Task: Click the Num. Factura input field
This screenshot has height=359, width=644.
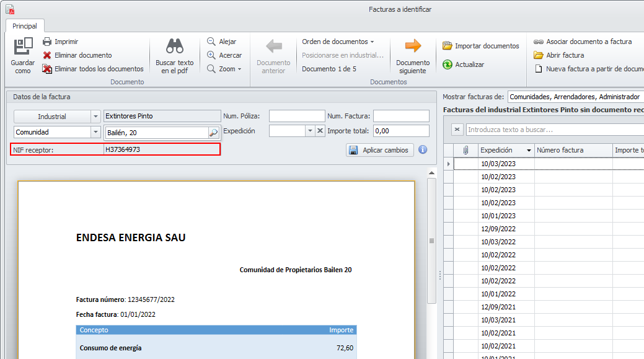Action: pos(400,116)
